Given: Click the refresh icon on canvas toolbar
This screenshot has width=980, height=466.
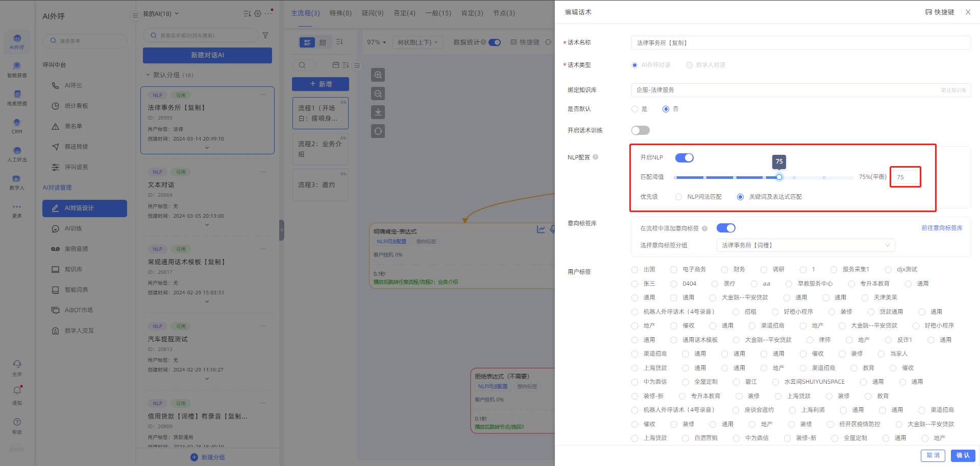Looking at the screenshot, I should (378, 131).
